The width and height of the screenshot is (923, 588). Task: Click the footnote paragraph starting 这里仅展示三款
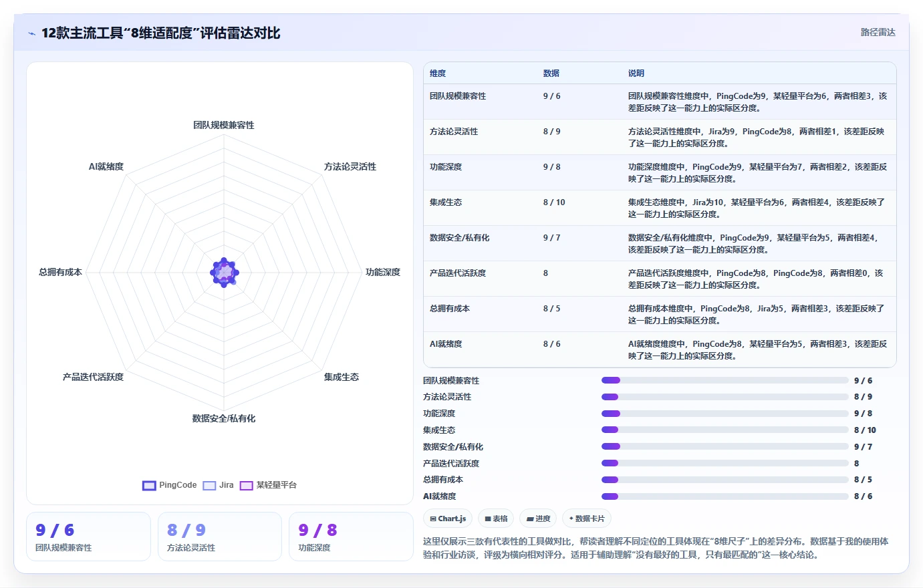[x=656, y=548]
